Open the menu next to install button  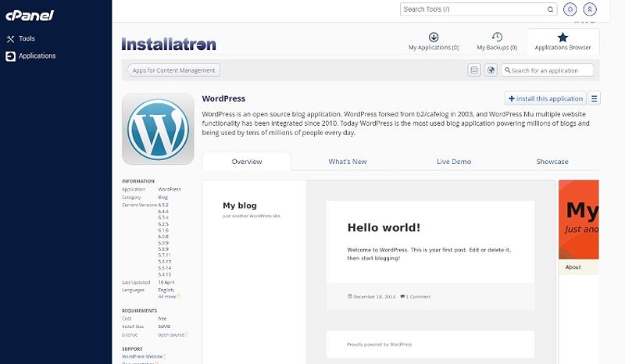(x=595, y=98)
